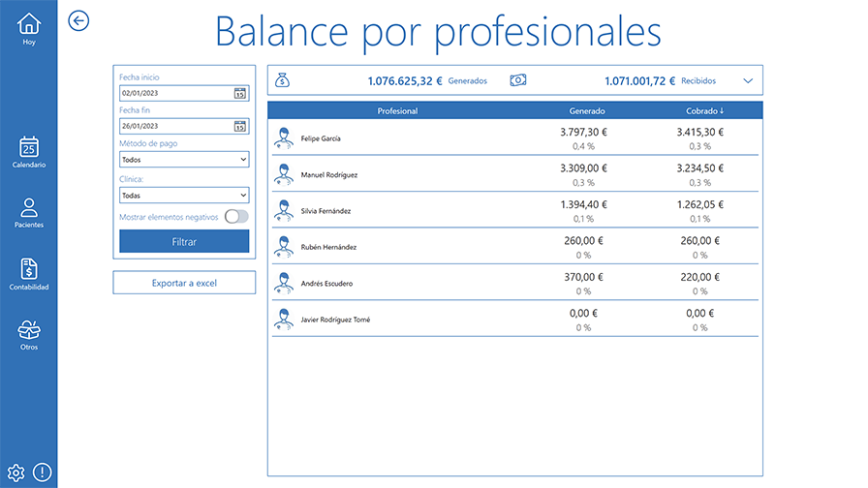
Task: Click the 1.076.625,32 € Generados total
Action: click(x=427, y=80)
